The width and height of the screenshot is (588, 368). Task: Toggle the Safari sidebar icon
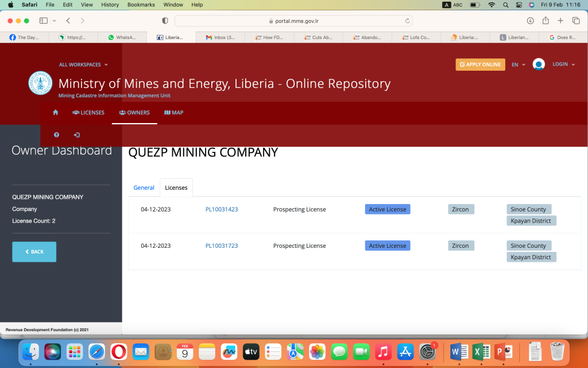(44, 21)
